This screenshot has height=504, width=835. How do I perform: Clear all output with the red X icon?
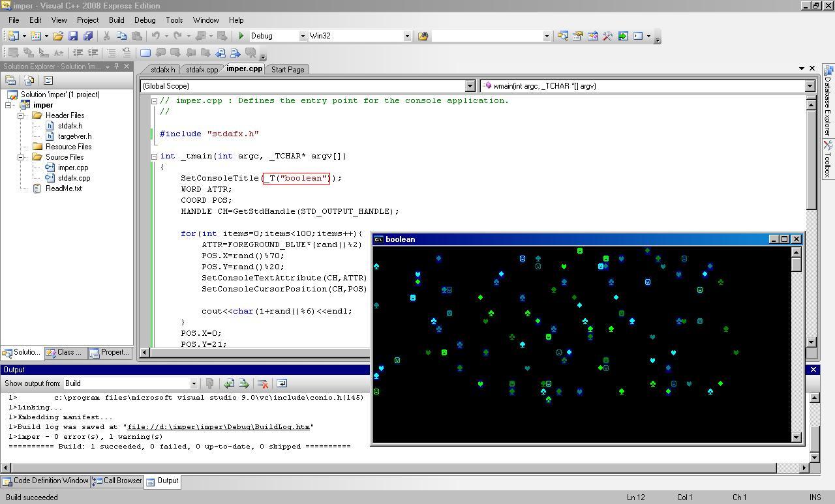click(263, 383)
